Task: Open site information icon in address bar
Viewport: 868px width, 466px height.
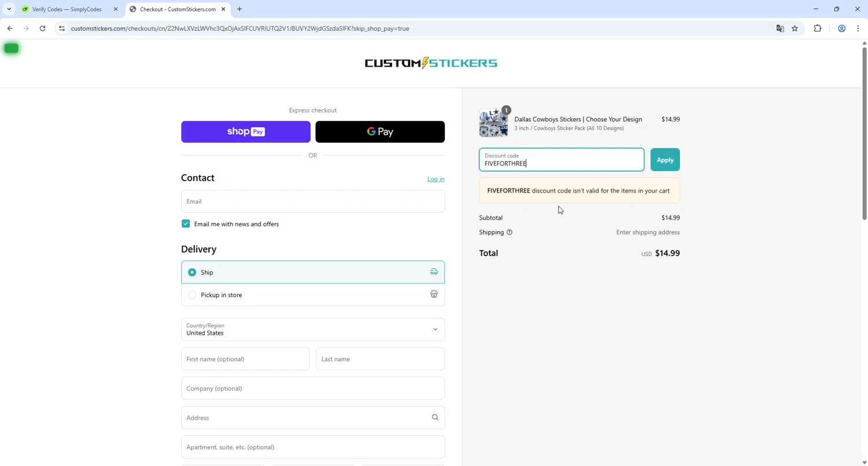Action: click(62, 28)
